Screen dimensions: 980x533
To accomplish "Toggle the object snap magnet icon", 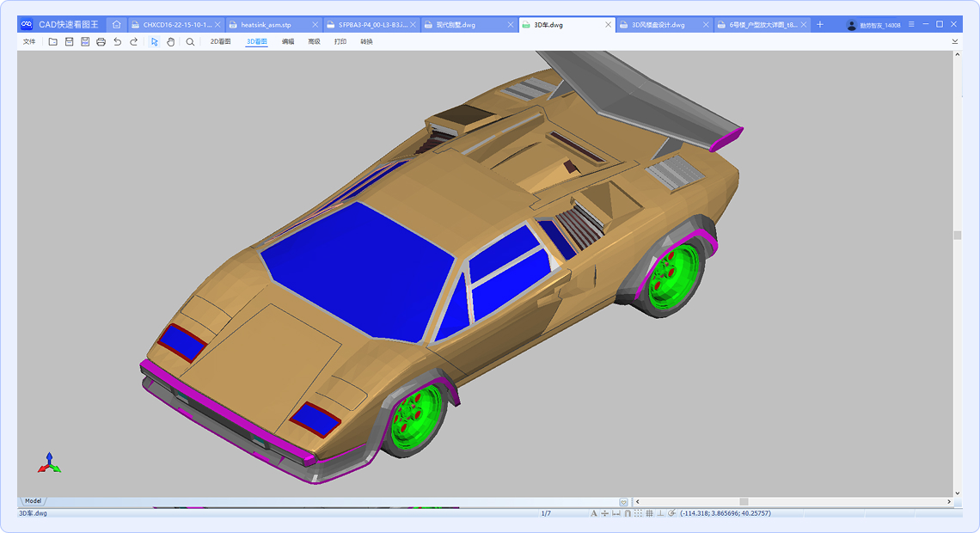I will (x=628, y=513).
